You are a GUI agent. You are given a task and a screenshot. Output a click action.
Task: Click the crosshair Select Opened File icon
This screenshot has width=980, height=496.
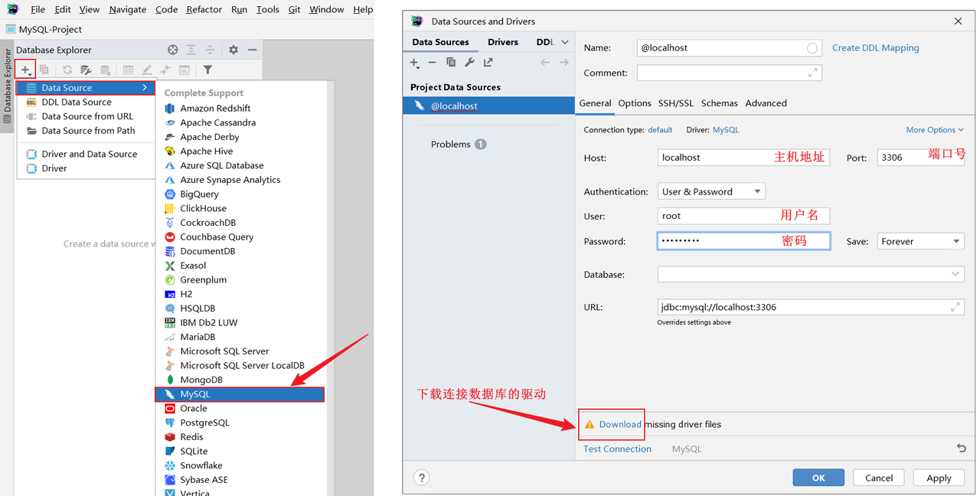point(173,50)
